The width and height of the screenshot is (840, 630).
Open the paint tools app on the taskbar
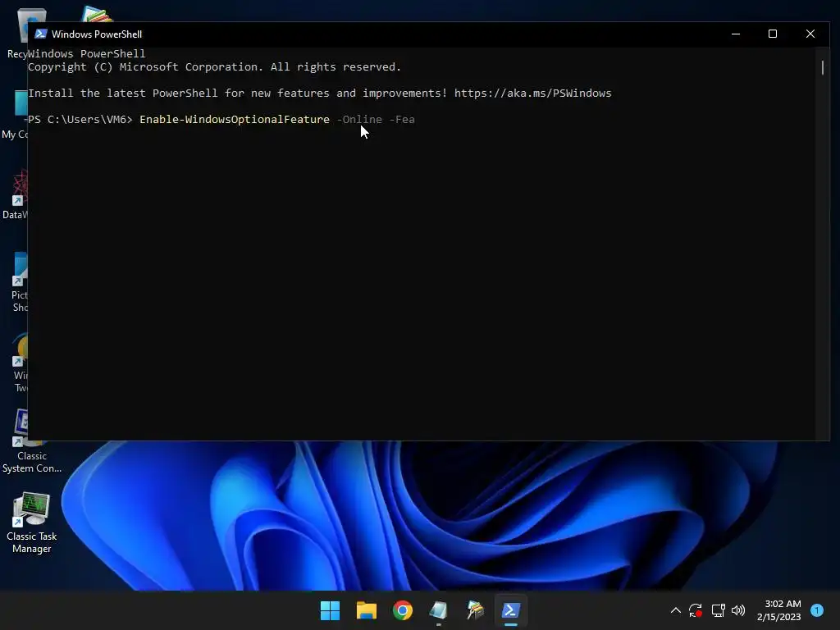(475, 610)
